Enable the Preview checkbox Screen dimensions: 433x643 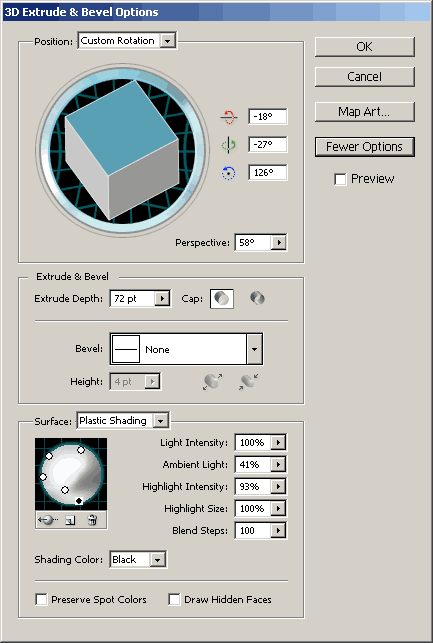(340, 179)
